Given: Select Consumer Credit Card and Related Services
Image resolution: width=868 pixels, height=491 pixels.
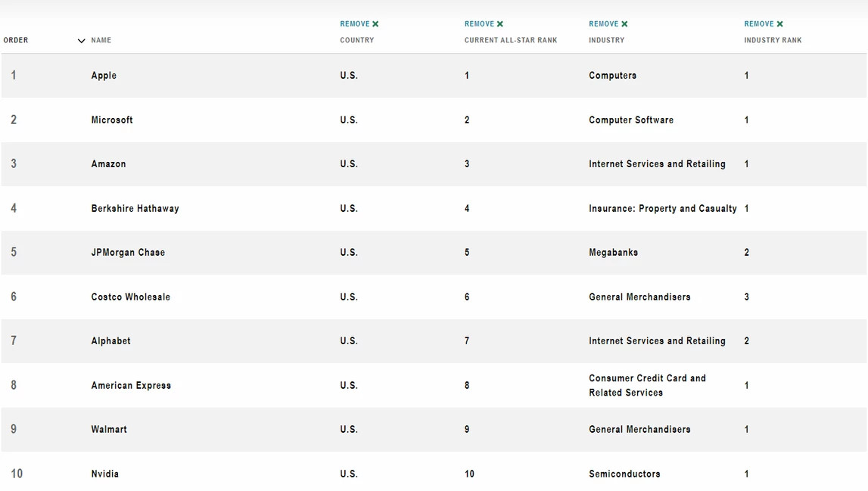Looking at the screenshot, I should coord(647,385).
